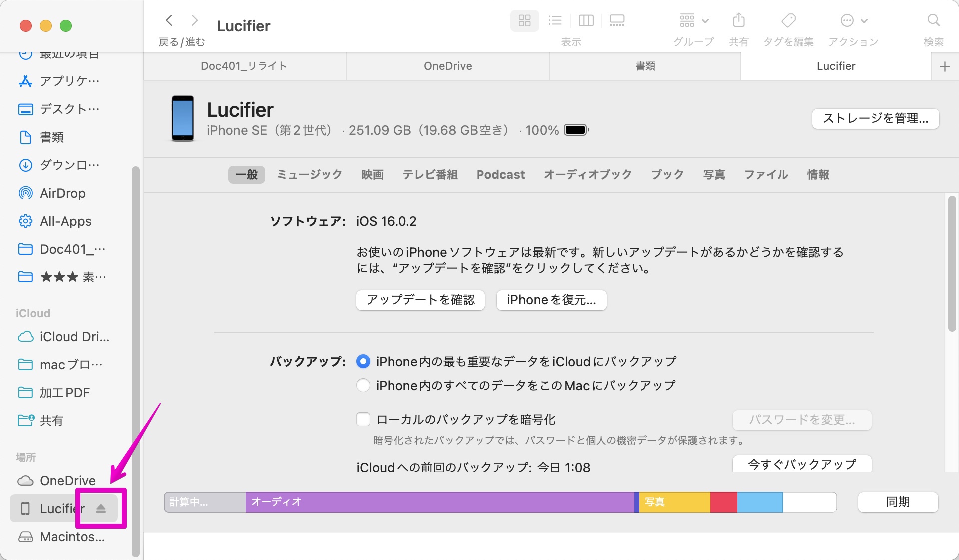Eject the Lucifier iPhone in the sidebar

click(x=101, y=509)
